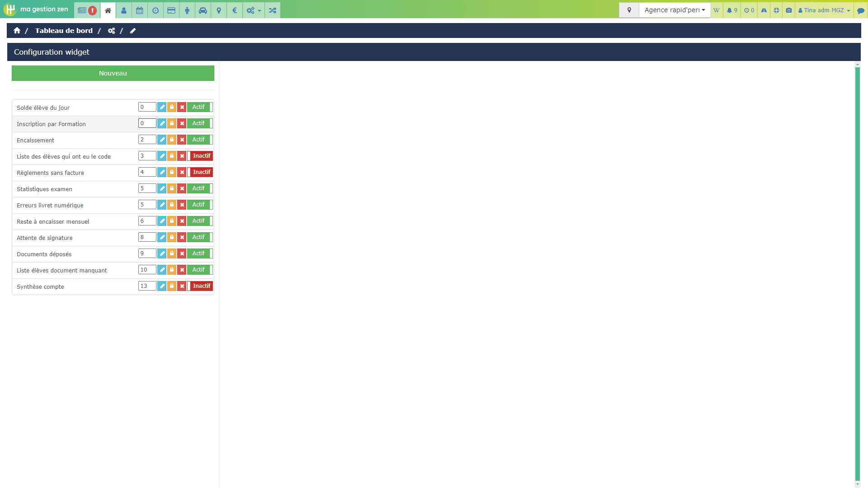This screenshot has width=868, height=488.
Task: Click the camera icon in top bar
Action: [789, 10]
